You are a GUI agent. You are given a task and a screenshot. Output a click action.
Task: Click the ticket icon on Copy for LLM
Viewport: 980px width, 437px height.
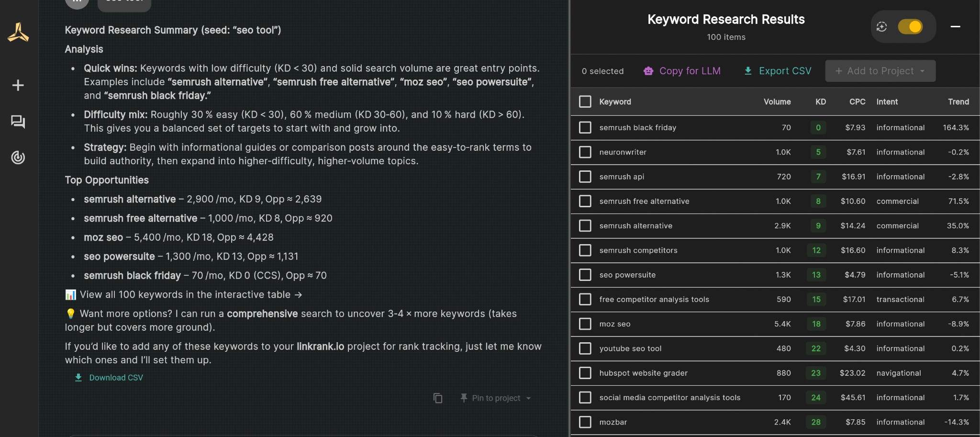click(x=648, y=71)
